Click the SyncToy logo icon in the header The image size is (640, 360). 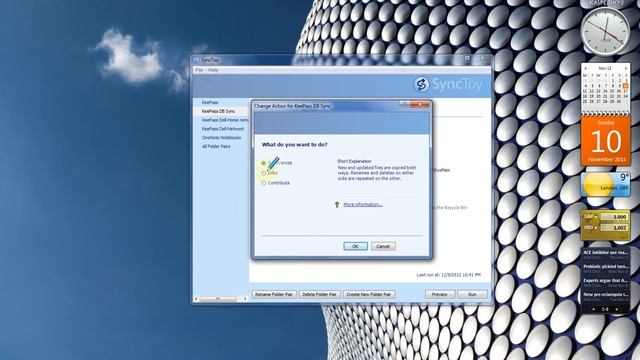(421, 84)
